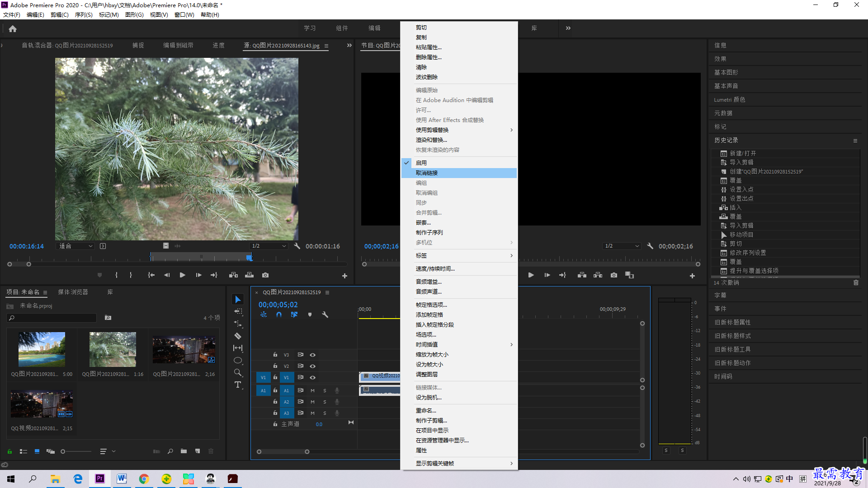
Task: Select the Track Select Forward tool
Action: pos(238,312)
